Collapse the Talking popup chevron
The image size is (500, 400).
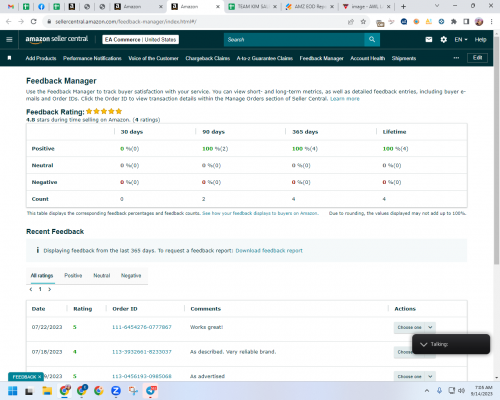423,344
